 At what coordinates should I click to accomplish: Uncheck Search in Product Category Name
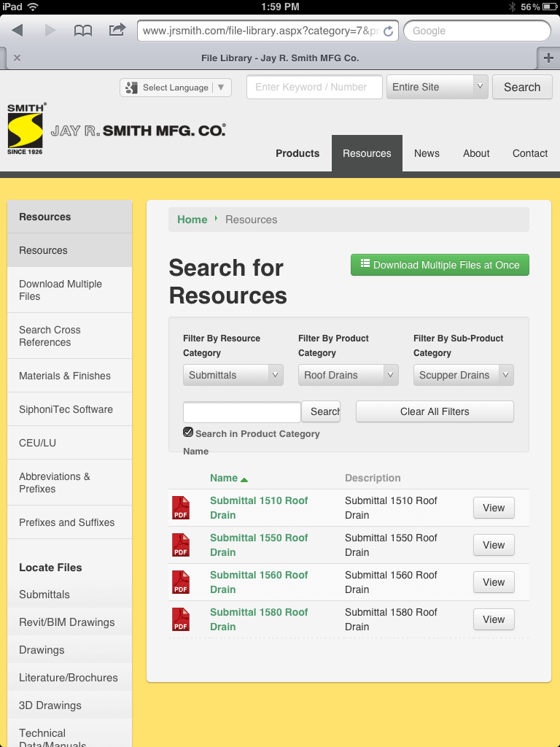[x=188, y=433]
